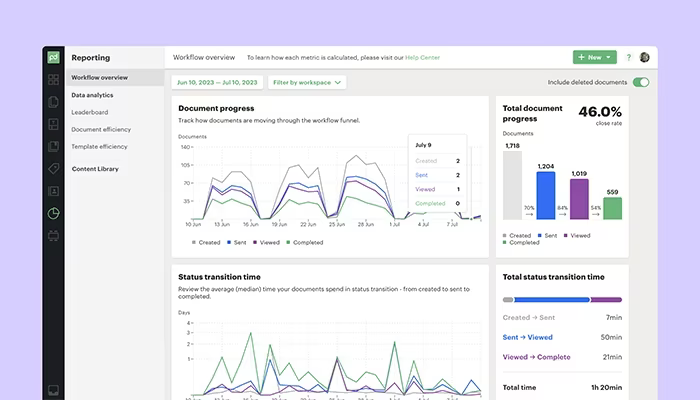Click the blue Sent bar 1,204
Viewport: 700px width, 400px height.
[546, 196]
